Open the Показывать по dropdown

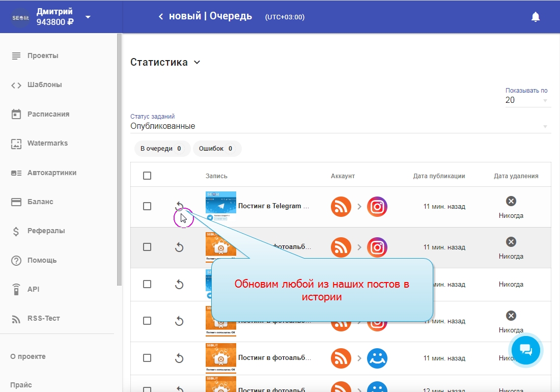point(526,100)
